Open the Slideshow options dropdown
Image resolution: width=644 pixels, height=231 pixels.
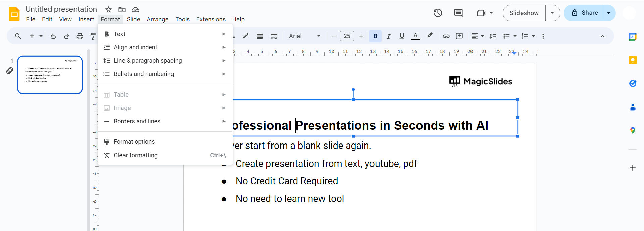pyautogui.click(x=552, y=13)
